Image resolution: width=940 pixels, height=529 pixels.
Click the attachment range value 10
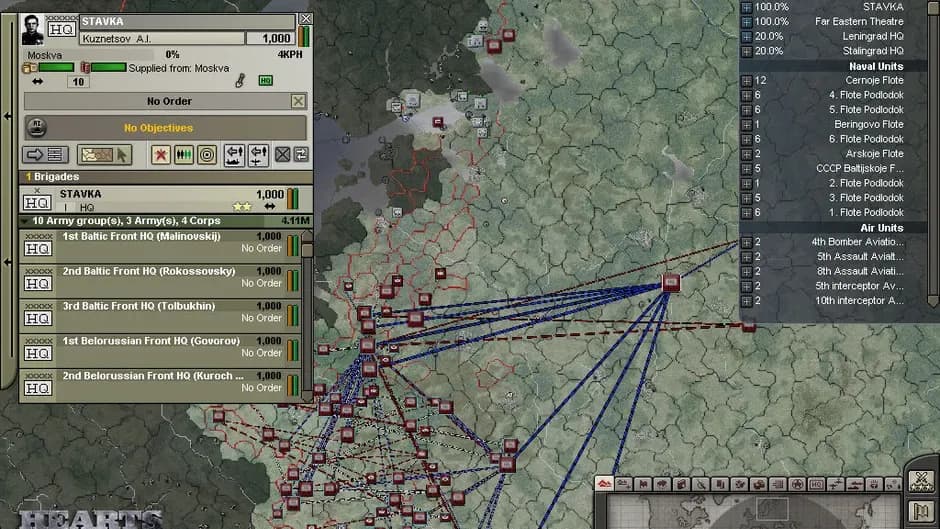tap(78, 82)
